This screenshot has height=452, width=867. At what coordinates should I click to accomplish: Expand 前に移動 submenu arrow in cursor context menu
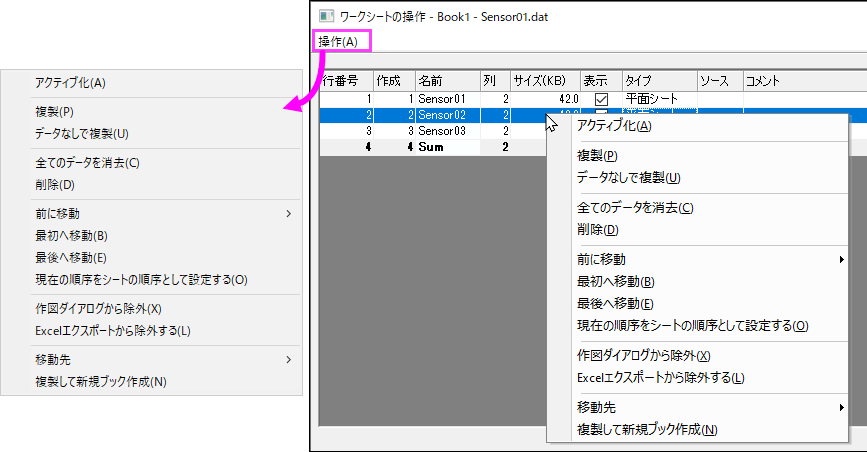tap(841, 259)
